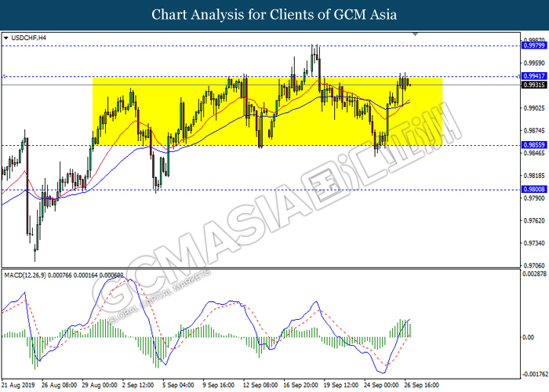Click the MACD scale value 0.002878

pyautogui.click(x=534, y=274)
